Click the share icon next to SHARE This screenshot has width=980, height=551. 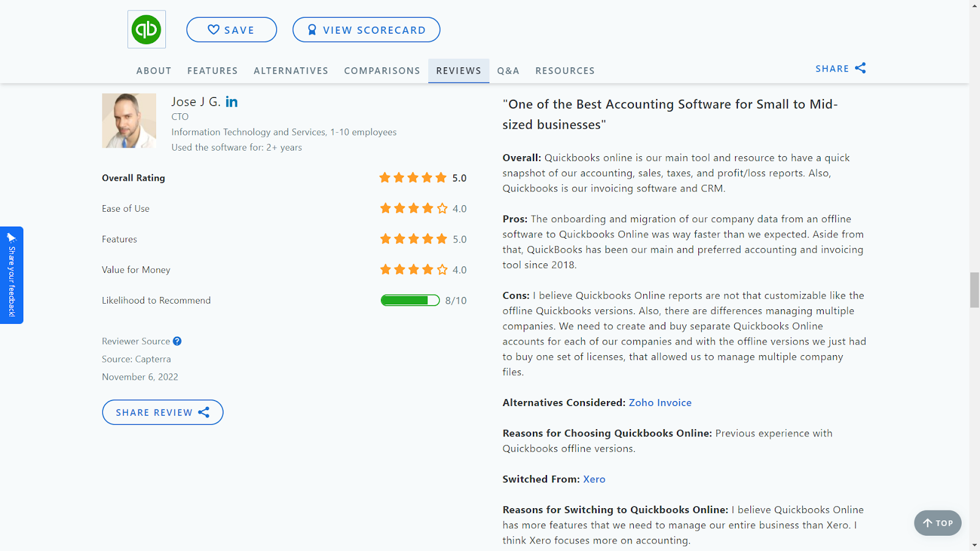coord(861,68)
